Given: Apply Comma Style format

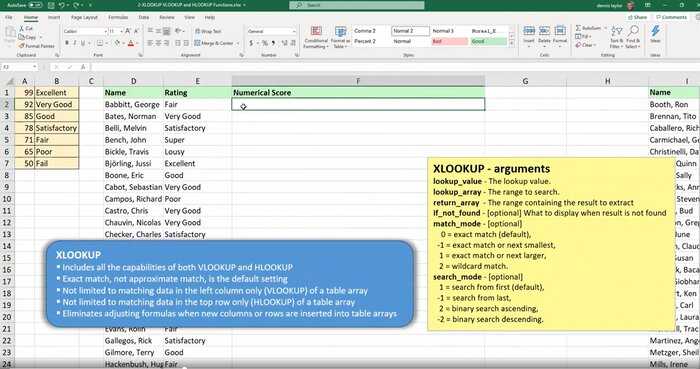Looking at the screenshot, I should pos(273,43).
